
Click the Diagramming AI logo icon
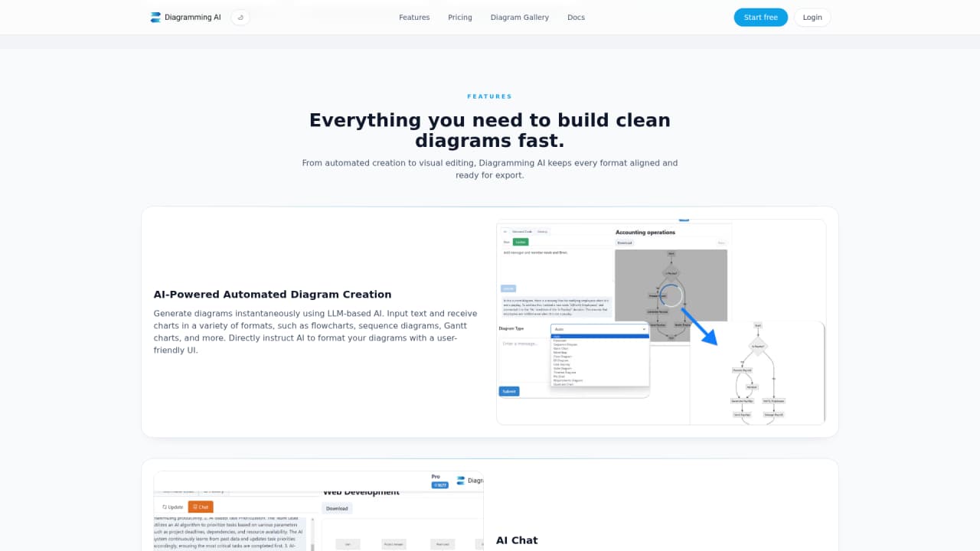click(155, 18)
